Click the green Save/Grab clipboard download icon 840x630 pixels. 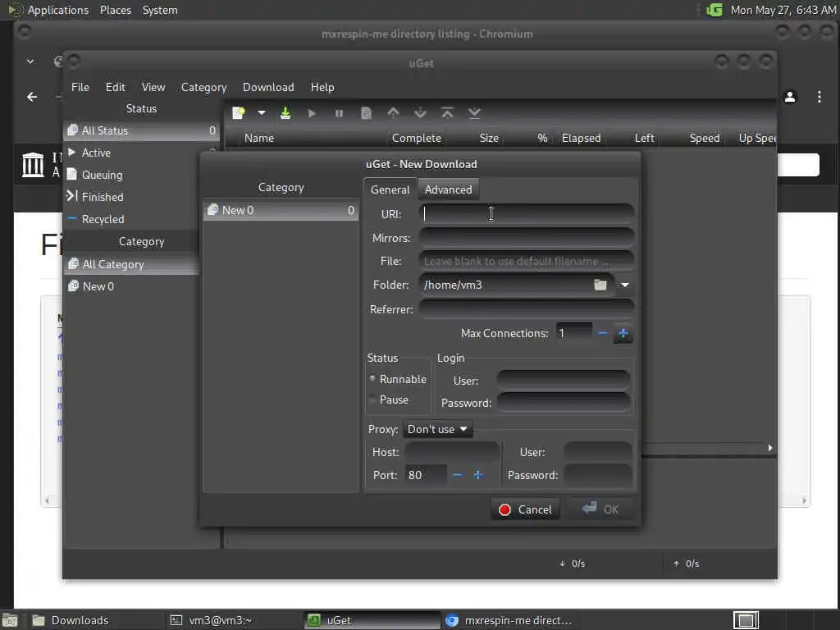pyautogui.click(x=285, y=113)
